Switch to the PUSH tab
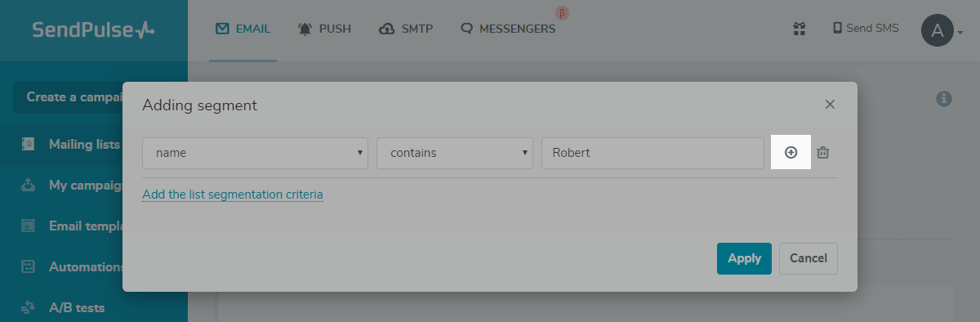Image resolution: width=980 pixels, height=322 pixels. [325, 29]
